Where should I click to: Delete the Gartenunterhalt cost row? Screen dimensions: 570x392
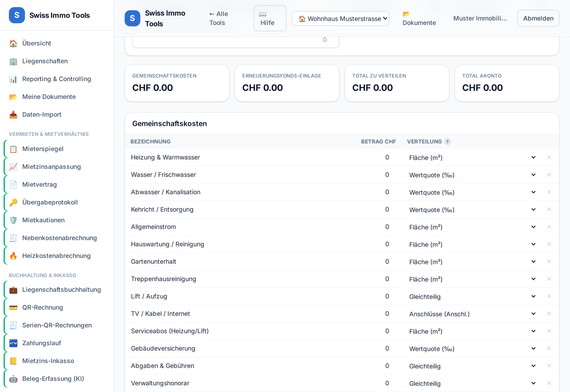549,261
